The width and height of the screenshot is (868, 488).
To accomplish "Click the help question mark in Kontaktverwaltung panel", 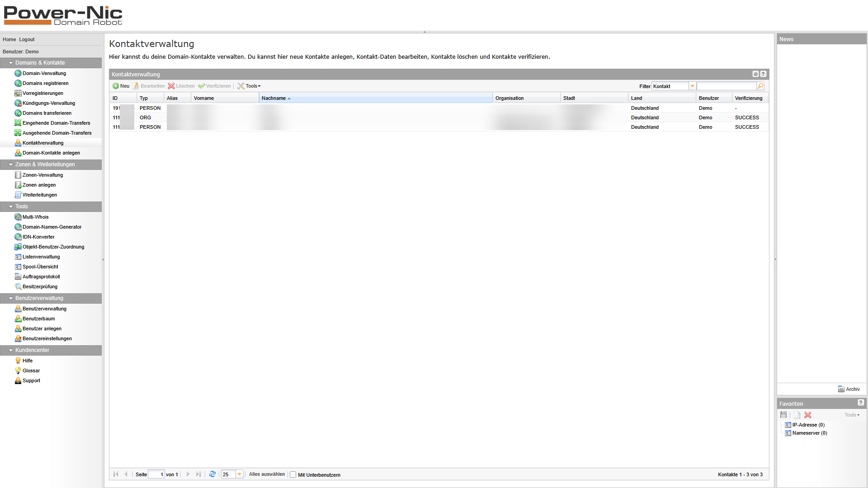I will coord(763,74).
